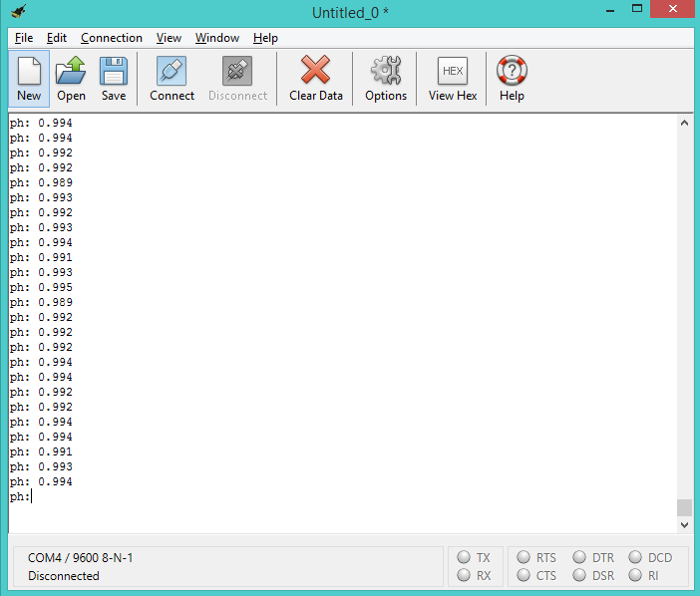Image resolution: width=700 pixels, height=596 pixels.
Task: Click COM4 / 9600 8-N-1 status text
Action: click(80, 558)
